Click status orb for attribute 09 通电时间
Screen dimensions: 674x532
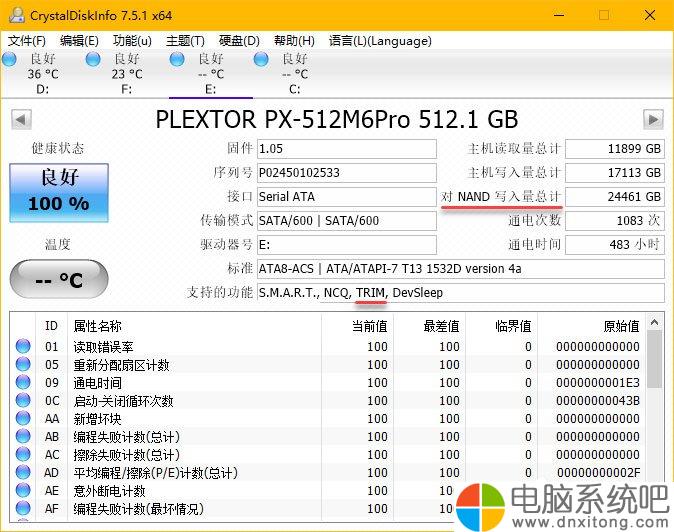(23, 382)
